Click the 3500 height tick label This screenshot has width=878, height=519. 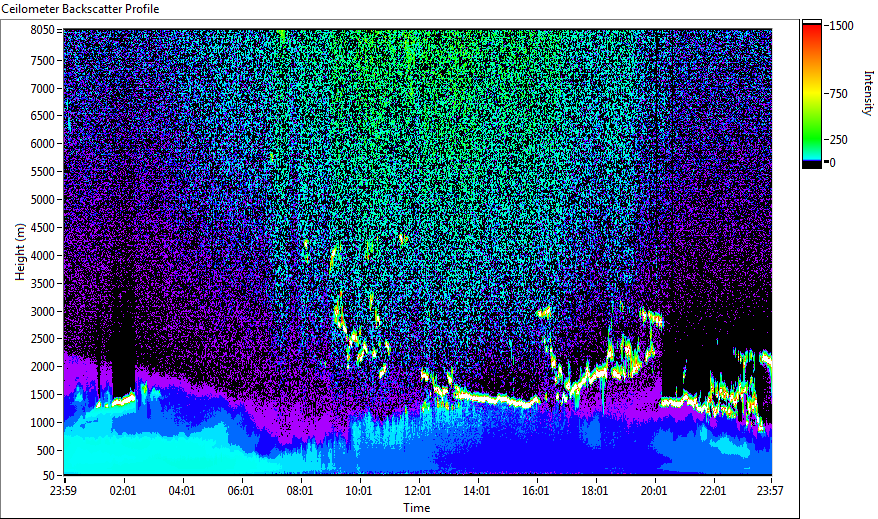43,284
